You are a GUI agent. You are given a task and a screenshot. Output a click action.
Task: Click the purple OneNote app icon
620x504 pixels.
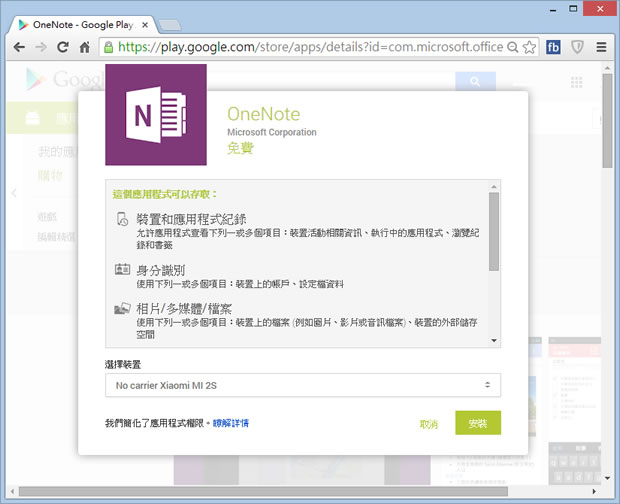click(x=156, y=114)
